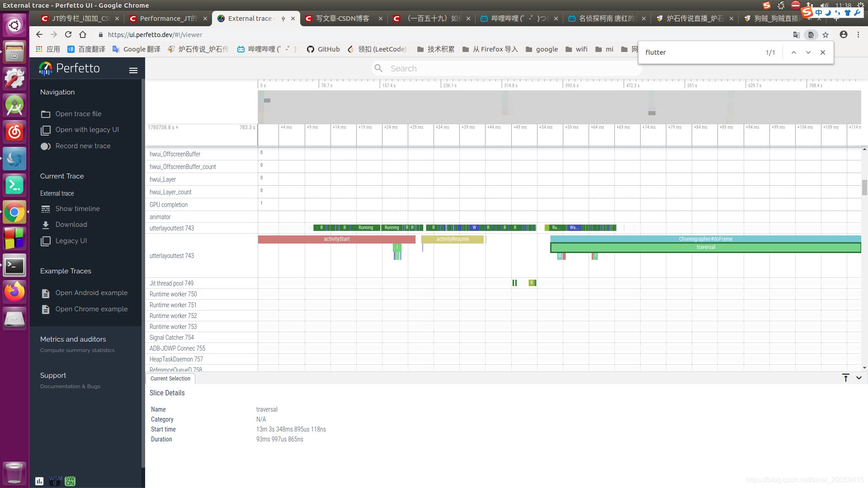Click the browser reload icon
The height and width of the screenshot is (488, 868).
[68, 35]
